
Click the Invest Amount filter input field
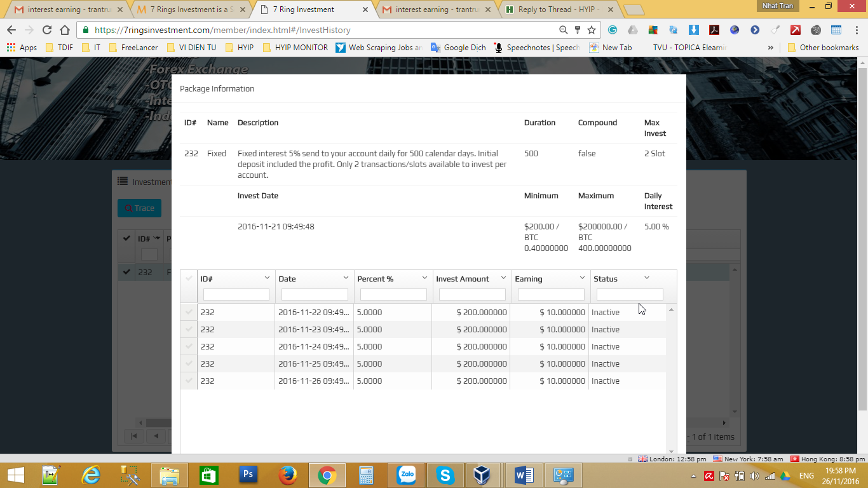(x=472, y=295)
